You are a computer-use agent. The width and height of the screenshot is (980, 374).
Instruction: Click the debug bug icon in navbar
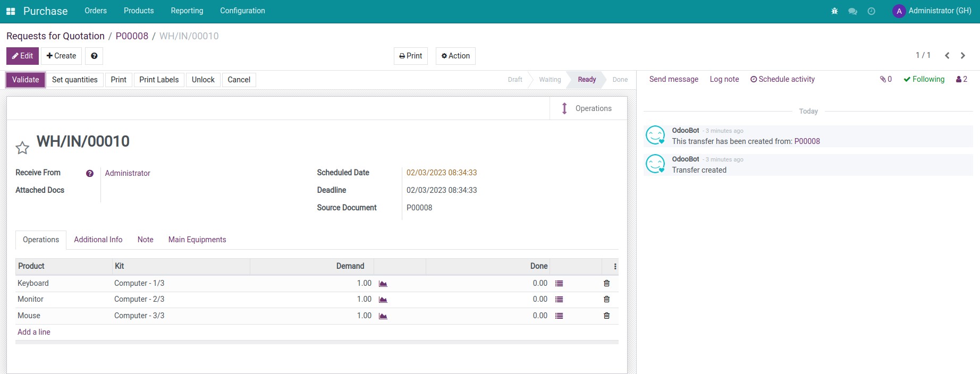[x=834, y=11]
